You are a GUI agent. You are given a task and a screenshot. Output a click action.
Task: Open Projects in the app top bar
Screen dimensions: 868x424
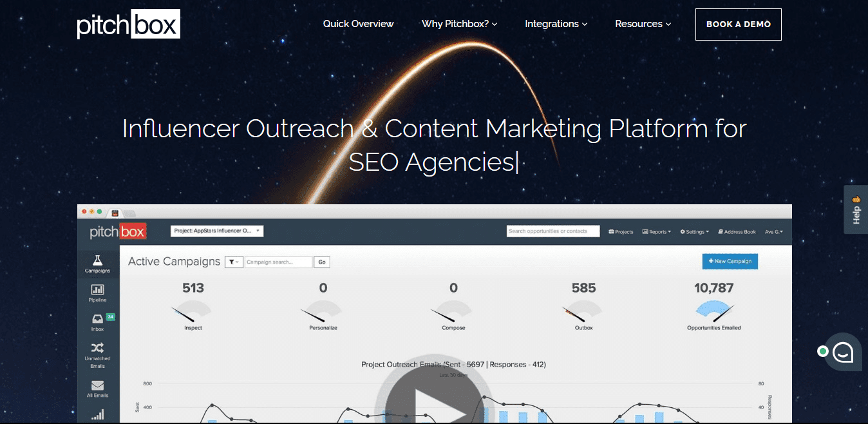[x=621, y=232]
